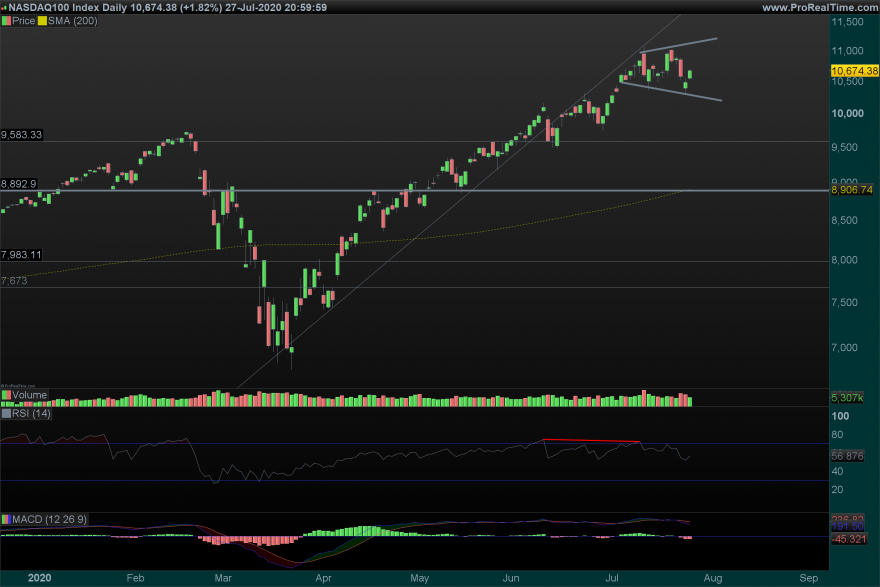
Task: Click the 7,000 price axis label
Action: click(845, 347)
